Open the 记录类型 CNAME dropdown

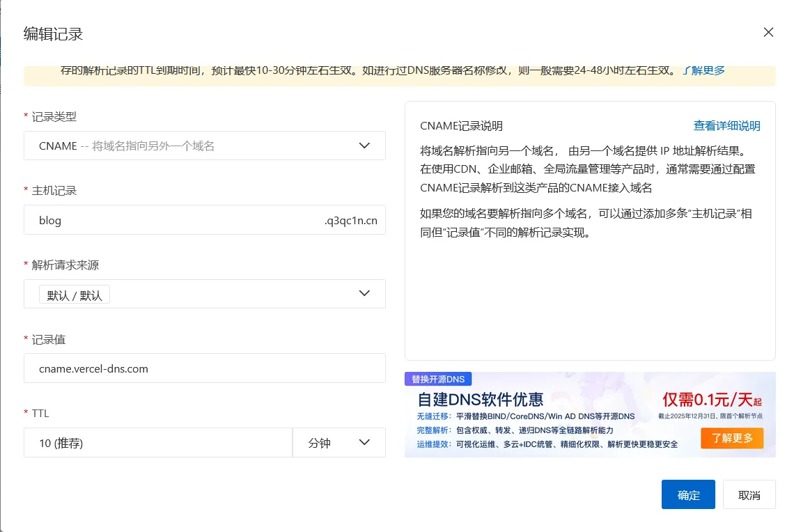(x=195, y=146)
